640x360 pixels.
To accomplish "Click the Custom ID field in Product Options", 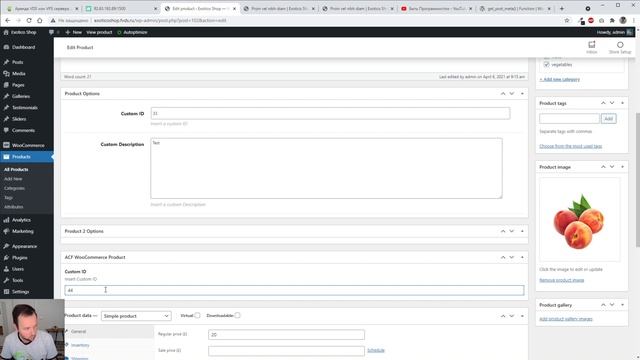I will coord(330,113).
